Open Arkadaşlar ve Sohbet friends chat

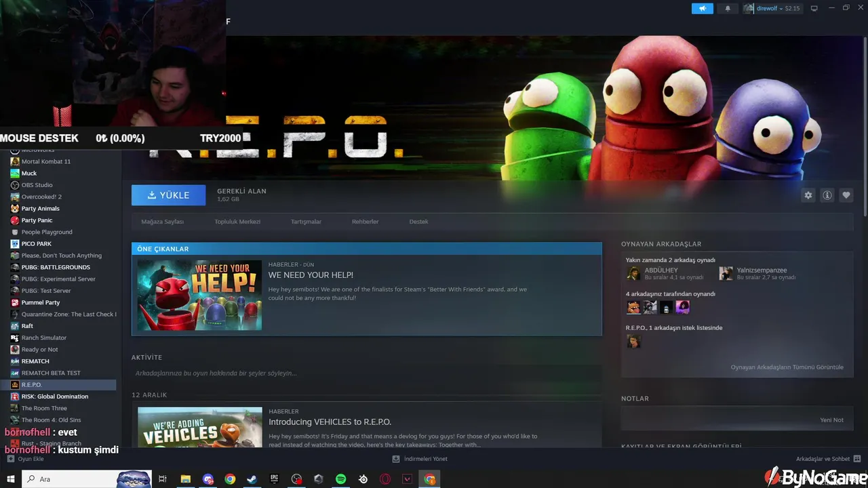(x=828, y=459)
